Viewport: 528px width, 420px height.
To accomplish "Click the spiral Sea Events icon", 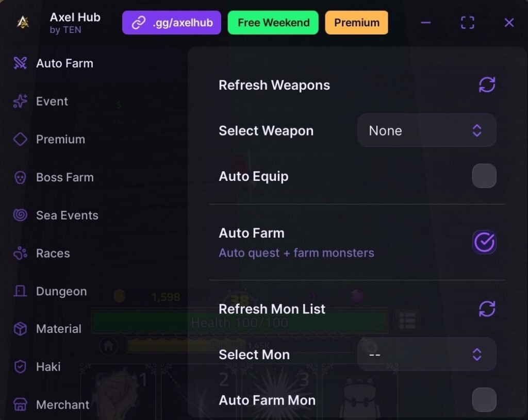I will (20, 215).
